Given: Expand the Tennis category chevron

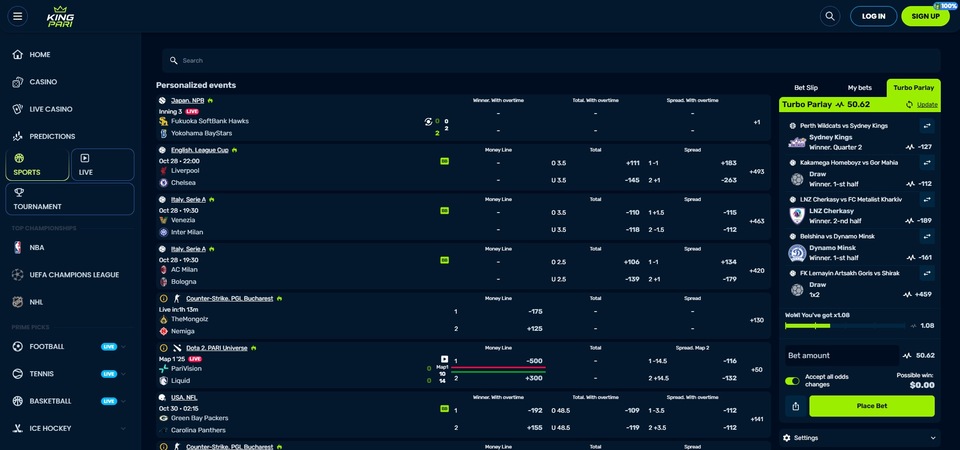Looking at the screenshot, I should (x=124, y=373).
